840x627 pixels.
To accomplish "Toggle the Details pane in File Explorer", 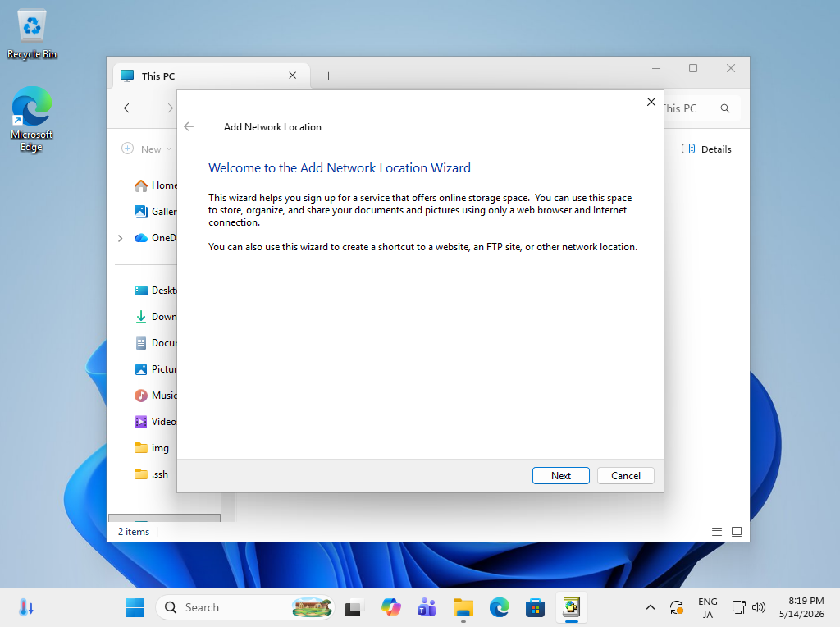I will 706,149.
